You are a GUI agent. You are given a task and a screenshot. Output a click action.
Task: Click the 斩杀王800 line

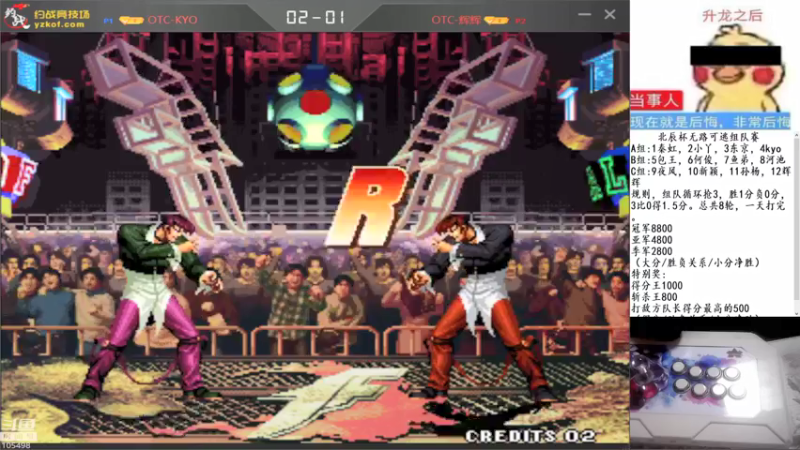click(655, 297)
